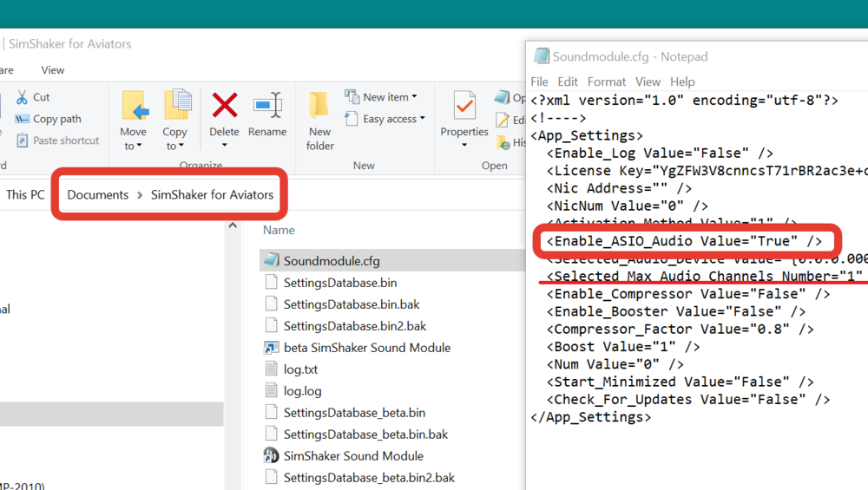Viewport: 868px width, 490px height.
Task: Select the SettingsDatabase.bin2.bak file
Action: point(355,326)
